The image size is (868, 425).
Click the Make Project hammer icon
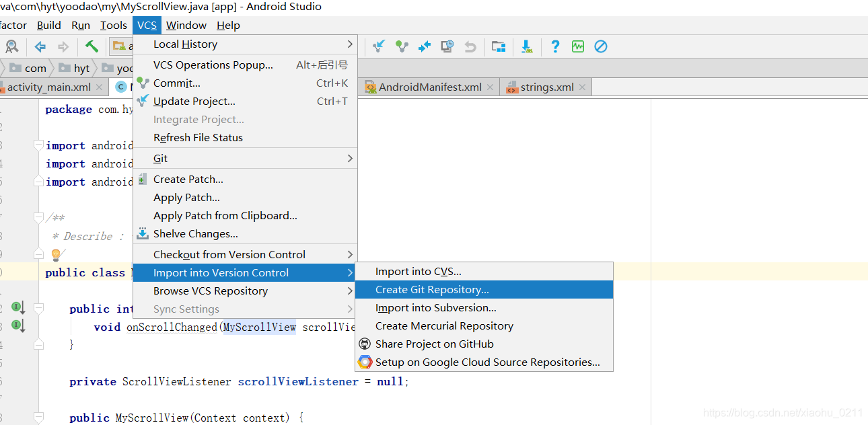tap(92, 46)
